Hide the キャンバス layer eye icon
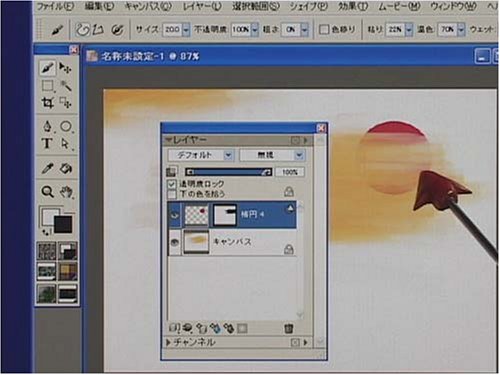Screen dimensions: 500x375 pos(175,243)
